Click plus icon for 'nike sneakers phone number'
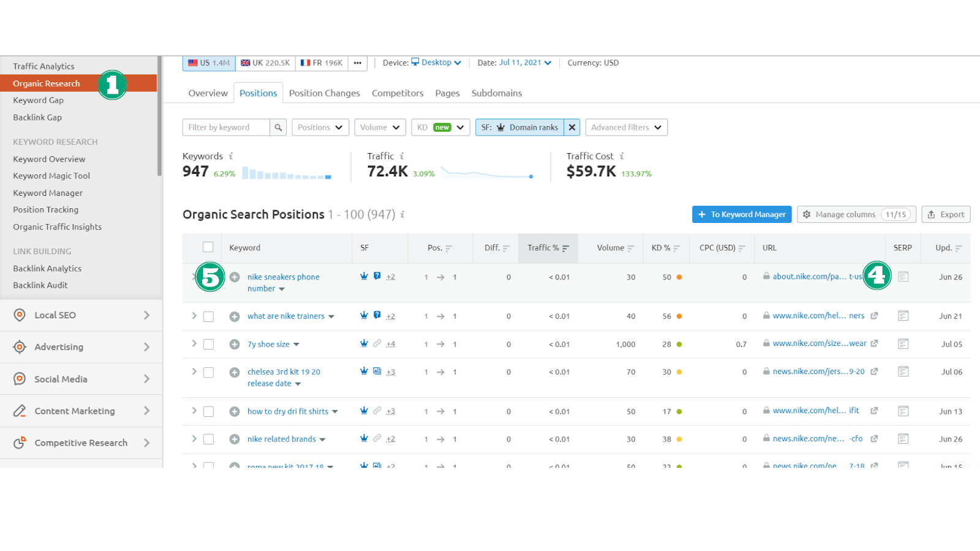 (x=235, y=277)
